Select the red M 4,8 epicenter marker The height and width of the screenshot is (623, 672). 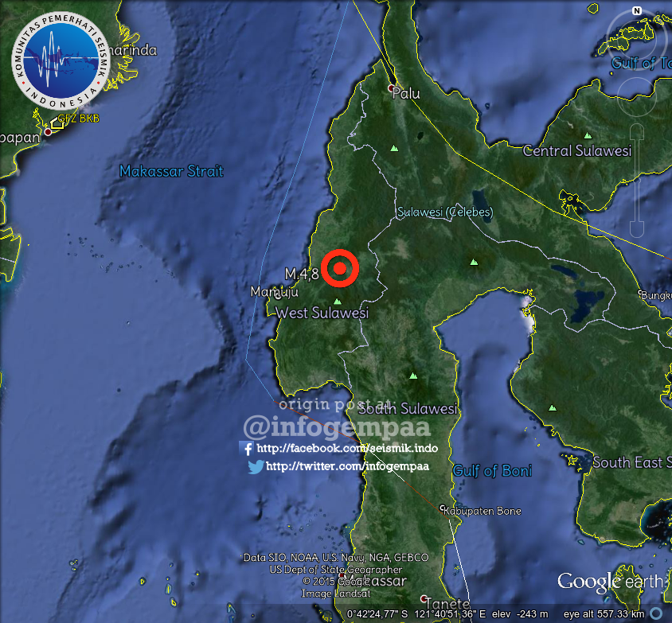tap(340, 270)
